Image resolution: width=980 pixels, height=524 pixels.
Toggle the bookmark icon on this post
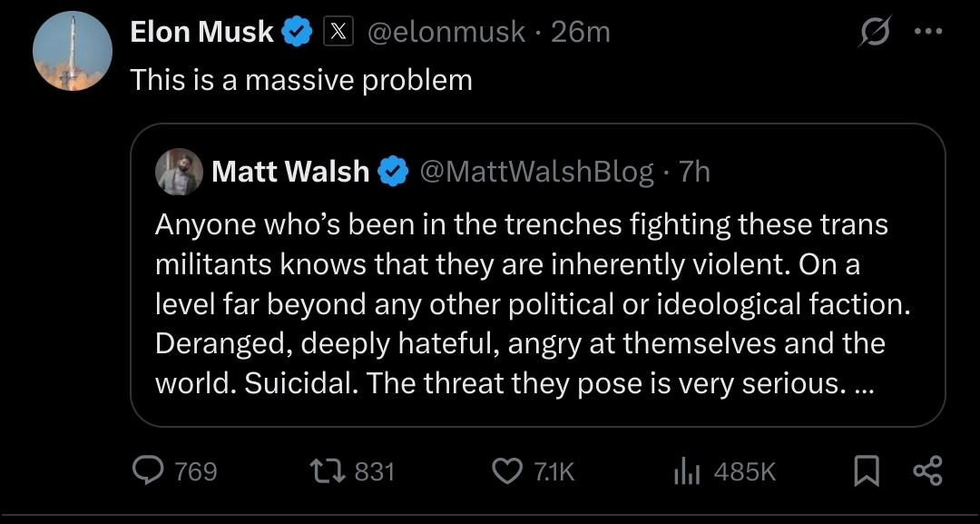pyautogui.click(x=866, y=470)
